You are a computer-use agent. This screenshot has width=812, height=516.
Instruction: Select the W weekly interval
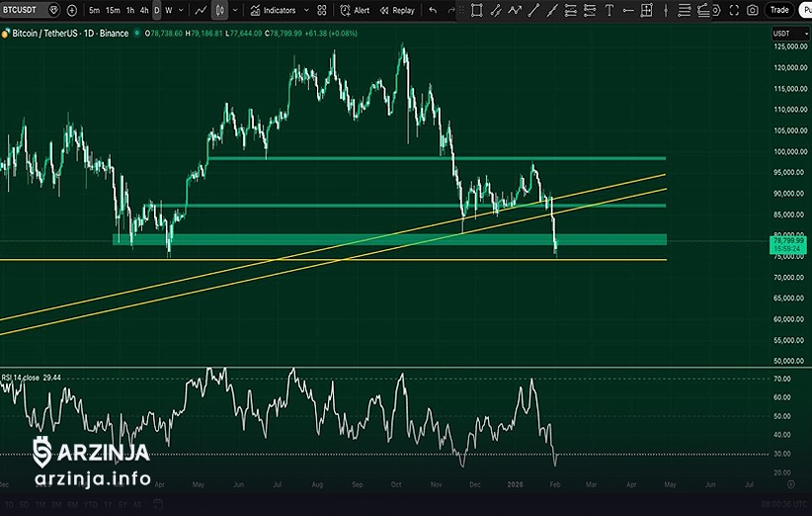coord(168,10)
